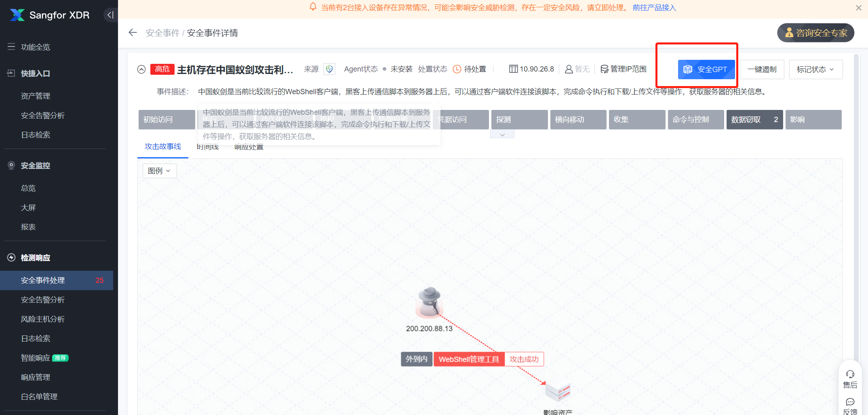Click the person icon next to 暂无

pyautogui.click(x=569, y=69)
